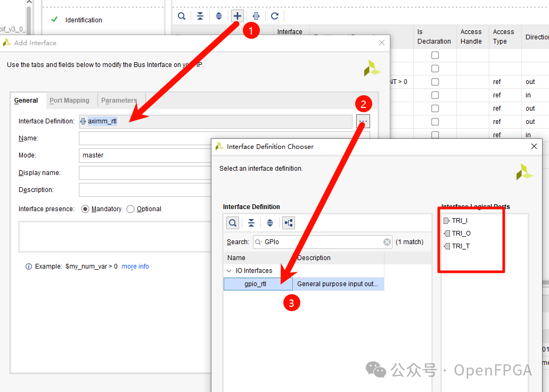Toggle search icon in Interface Definition Chooser
Image resolution: width=549 pixels, height=392 pixels.
(233, 223)
